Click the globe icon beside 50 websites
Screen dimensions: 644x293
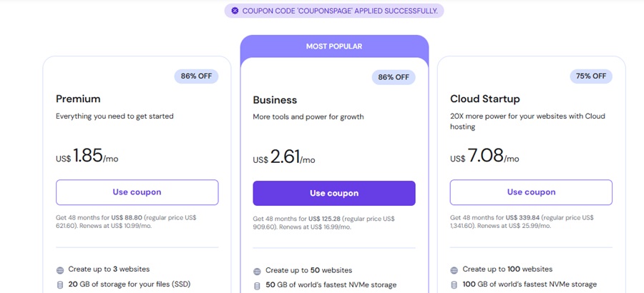(257, 272)
